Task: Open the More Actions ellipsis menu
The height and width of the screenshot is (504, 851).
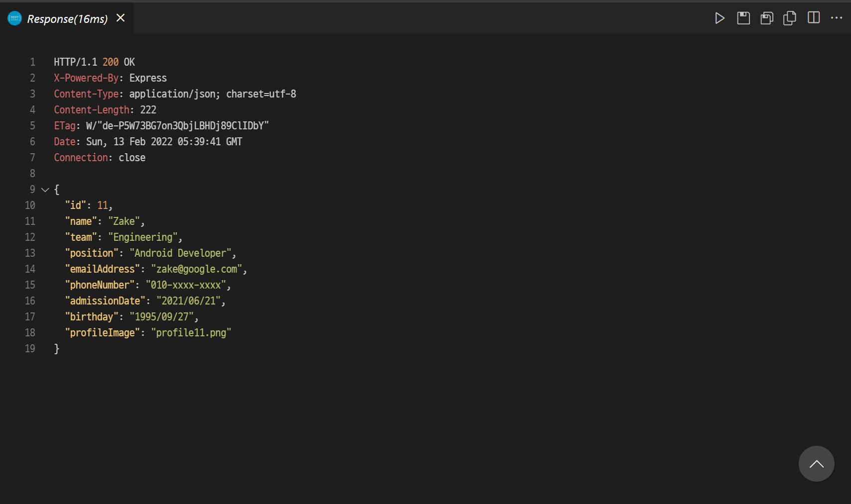Action: click(x=837, y=18)
